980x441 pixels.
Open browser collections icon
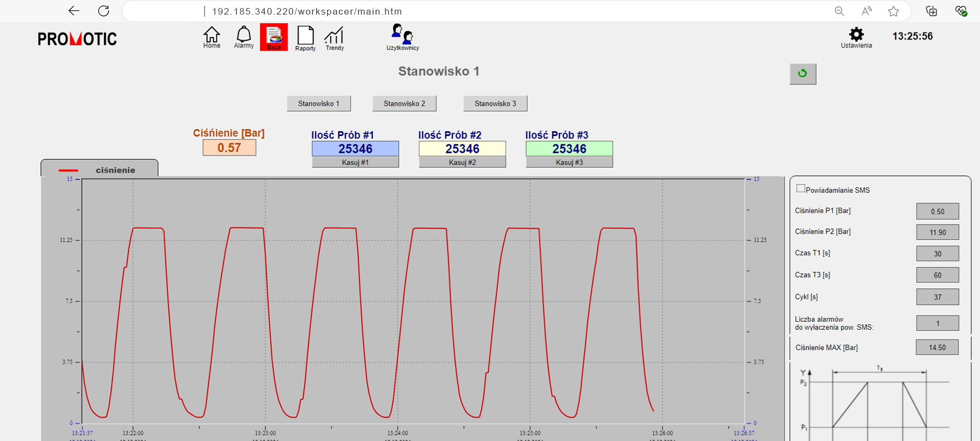pyautogui.click(x=931, y=11)
